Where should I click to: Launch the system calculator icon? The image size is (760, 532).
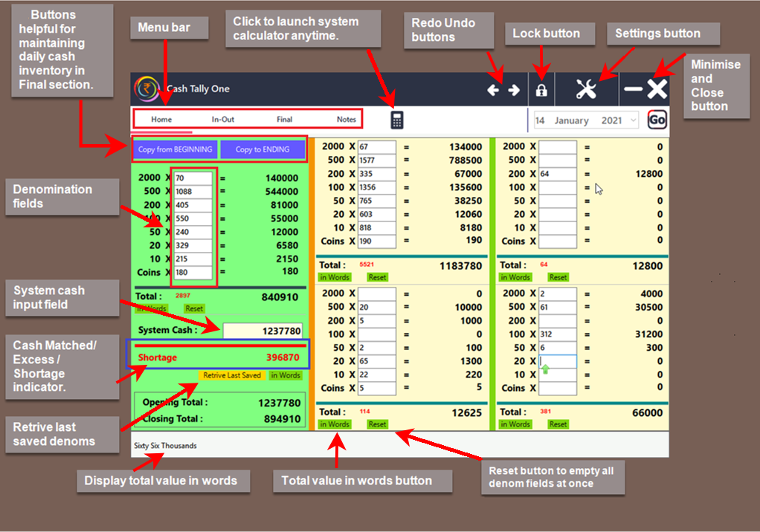[397, 120]
